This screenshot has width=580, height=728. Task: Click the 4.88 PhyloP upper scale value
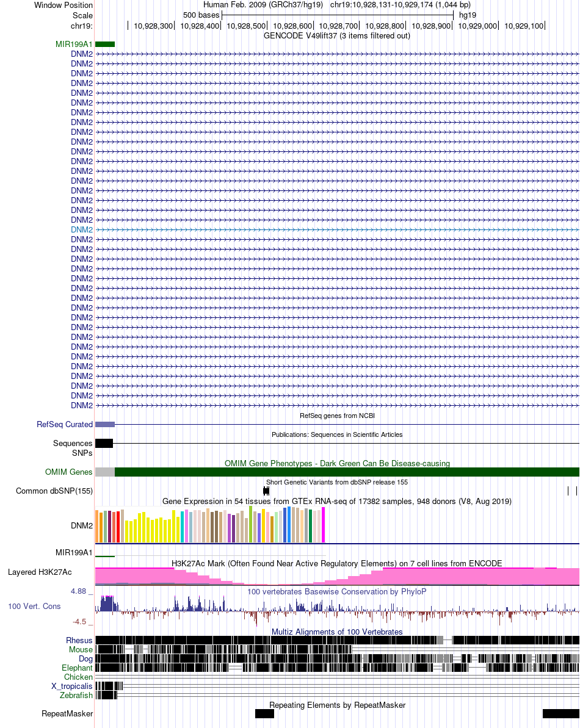[79, 591]
